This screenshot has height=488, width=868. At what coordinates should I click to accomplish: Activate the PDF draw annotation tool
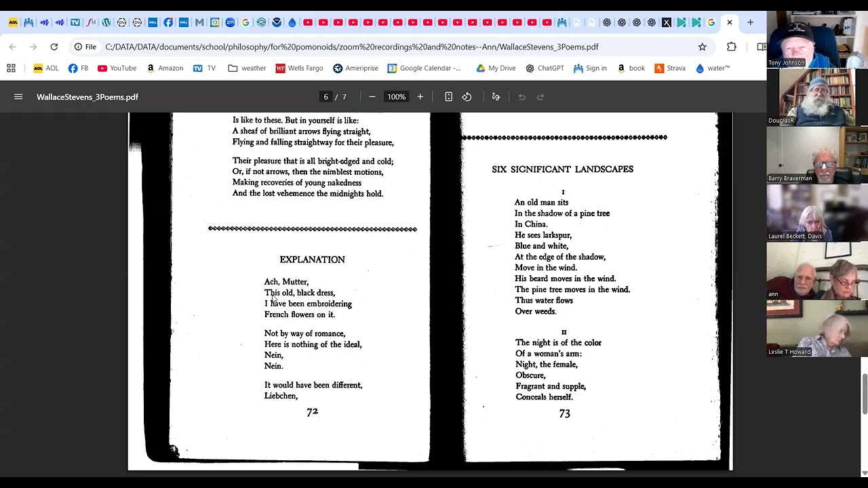[x=496, y=97]
